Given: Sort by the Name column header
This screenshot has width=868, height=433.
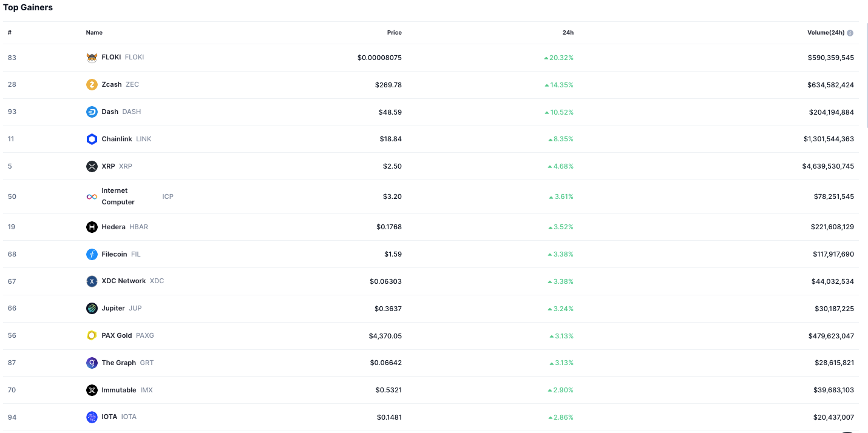Looking at the screenshot, I should (x=94, y=33).
